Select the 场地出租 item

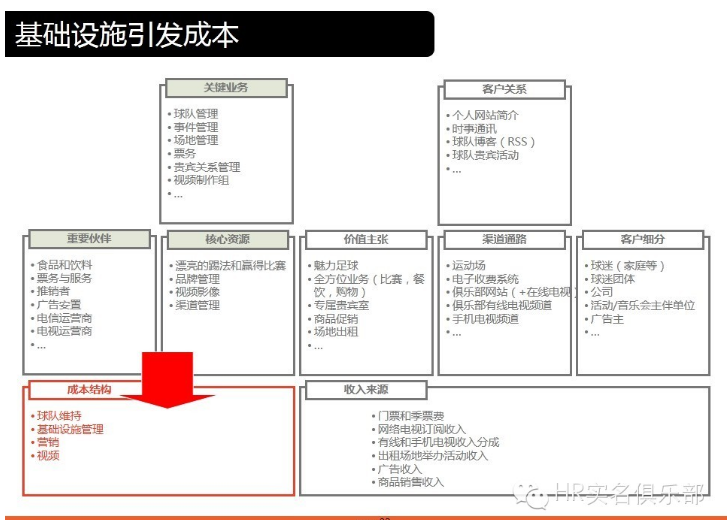point(336,332)
